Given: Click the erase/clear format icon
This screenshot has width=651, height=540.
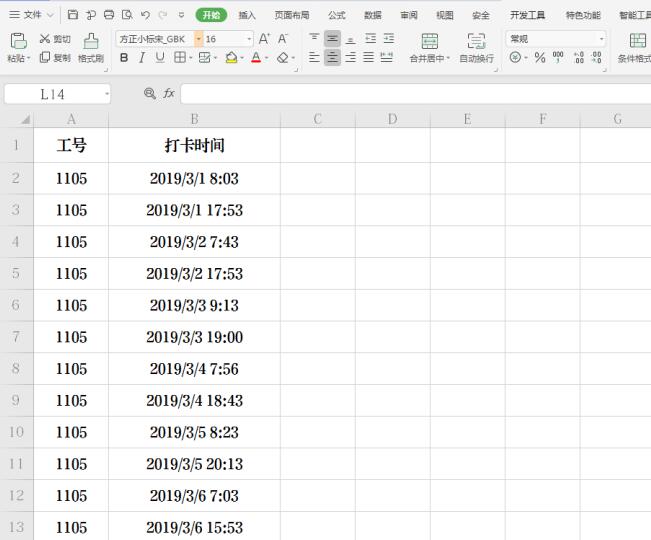Looking at the screenshot, I should tap(283, 57).
